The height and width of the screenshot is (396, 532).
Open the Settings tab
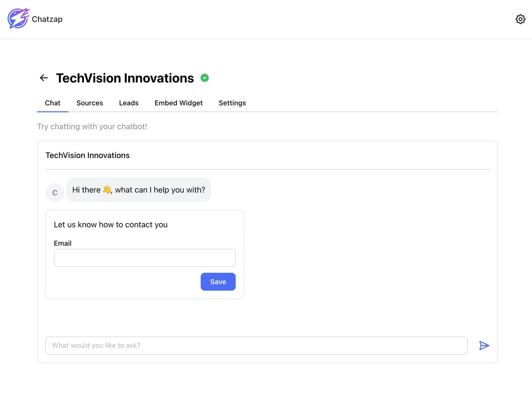pos(232,103)
